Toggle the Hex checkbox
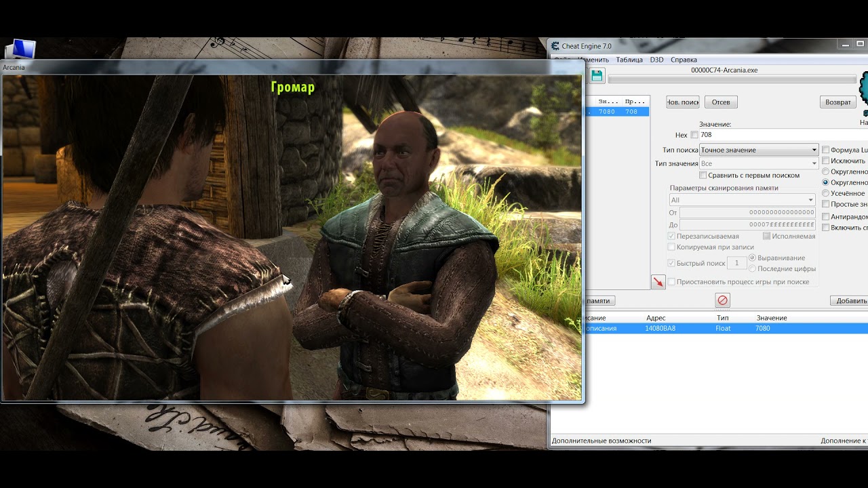The image size is (868, 488). [694, 135]
